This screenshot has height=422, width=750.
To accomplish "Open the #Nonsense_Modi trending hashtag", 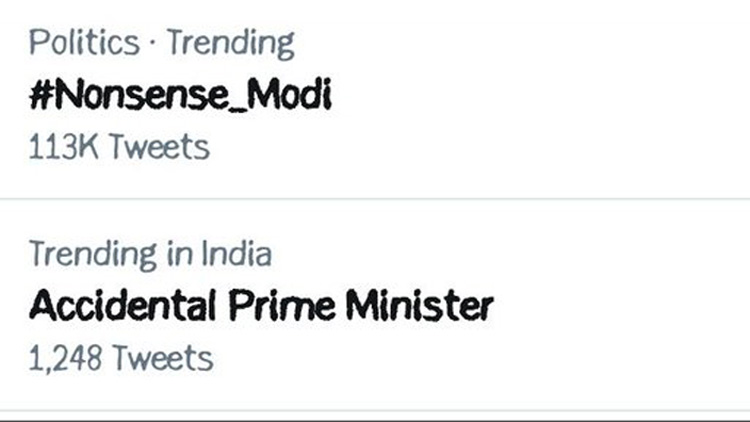I will click(180, 96).
